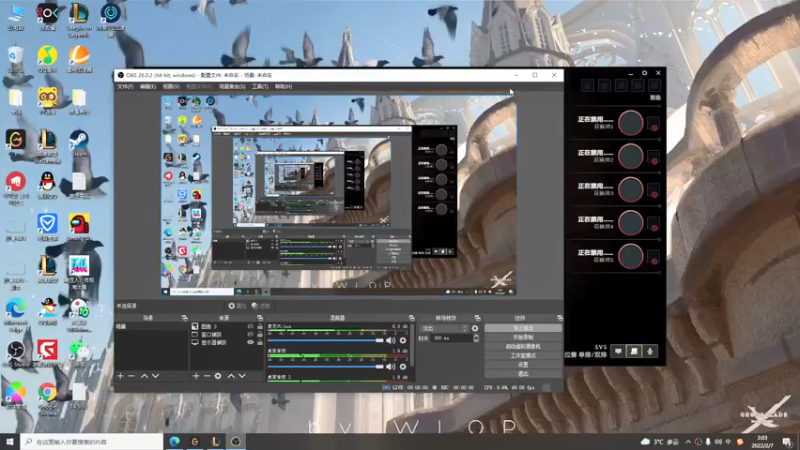
Task: Click the 启动虚拟摄像机 button
Action: 523,346
